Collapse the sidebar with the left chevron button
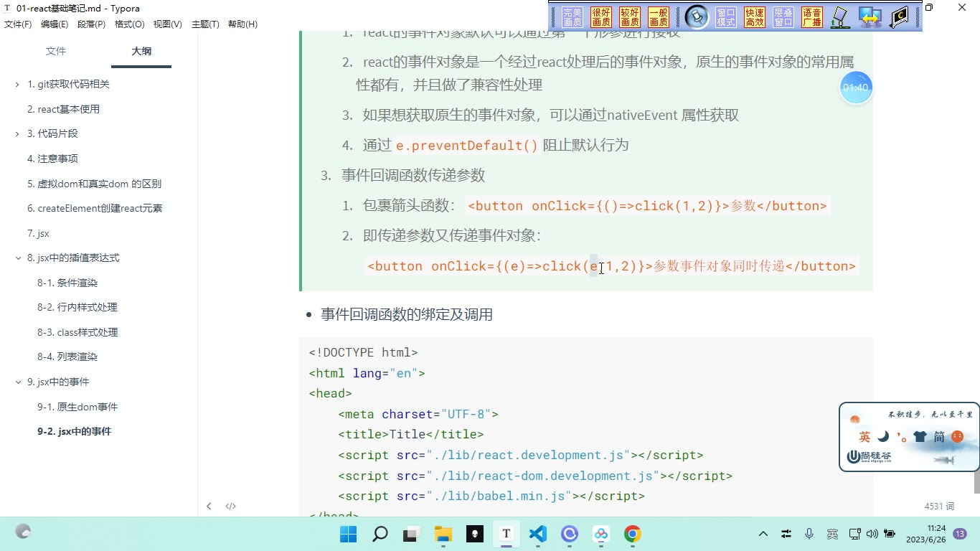This screenshot has width=980, height=551. tap(209, 506)
